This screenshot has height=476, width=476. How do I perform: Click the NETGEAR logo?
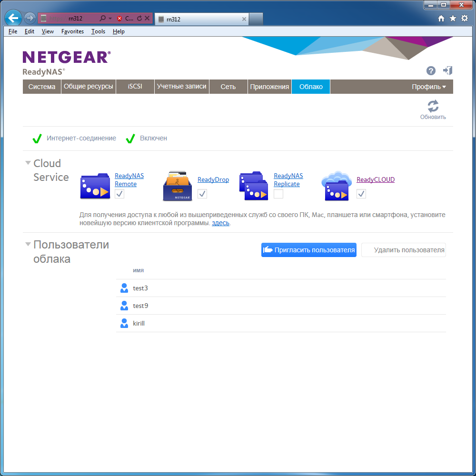tap(67, 57)
